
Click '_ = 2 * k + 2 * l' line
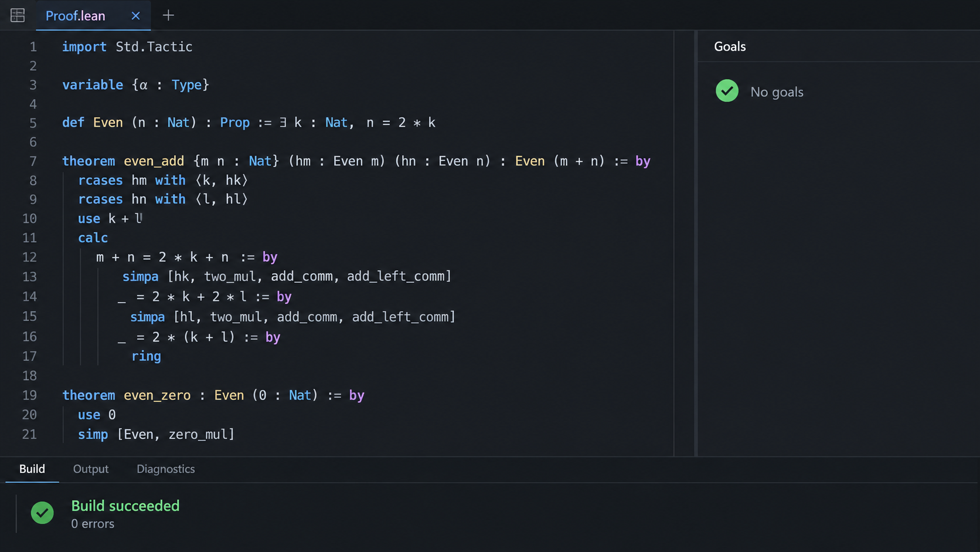[x=205, y=297]
